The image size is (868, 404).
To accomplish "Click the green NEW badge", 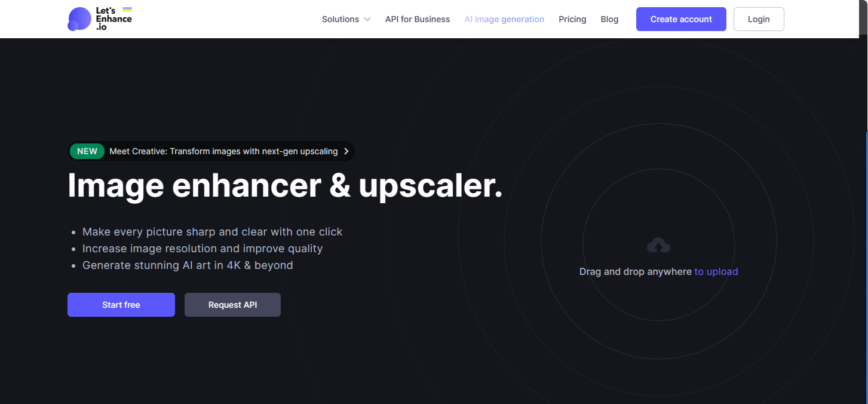I will click(x=87, y=151).
